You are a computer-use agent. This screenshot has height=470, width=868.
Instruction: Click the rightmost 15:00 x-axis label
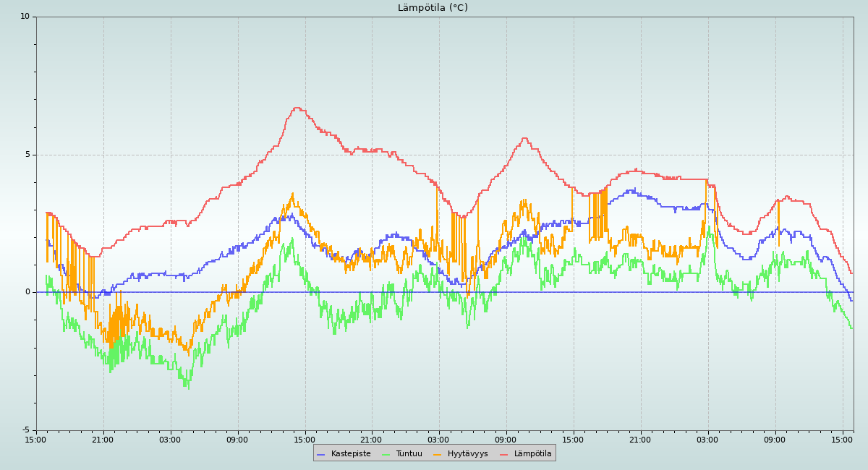coord(842,440)
